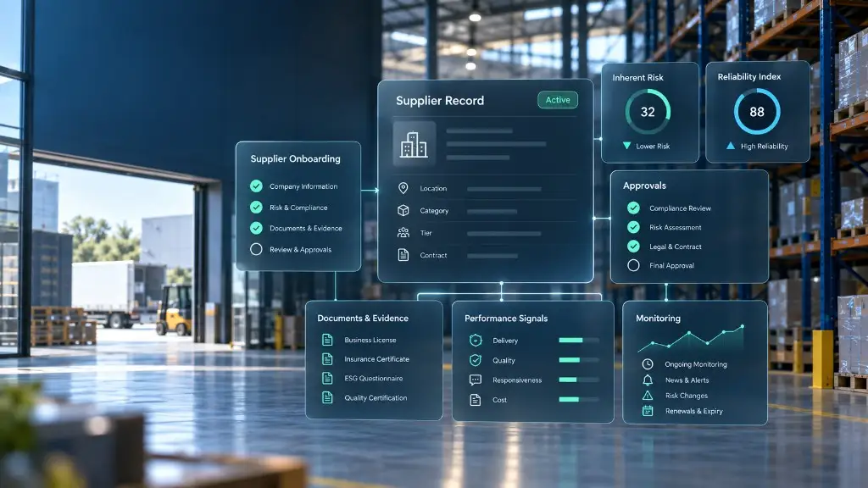The image size is (868, 488).
Task: Click the Responsiveness chat bubble icon
Action: [x=475, y=380]
